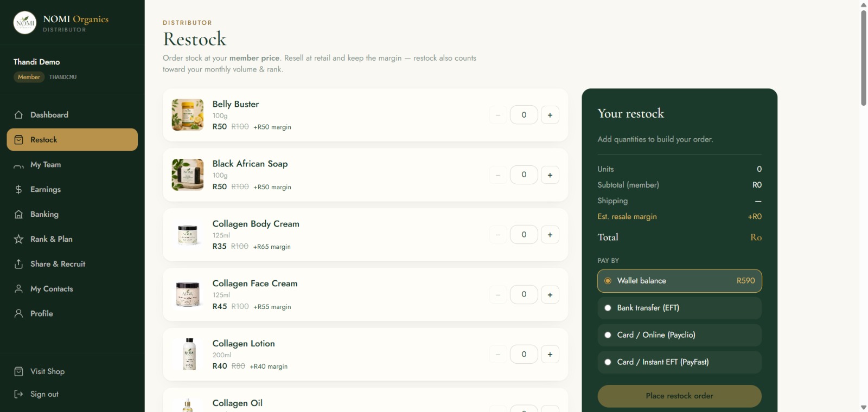This screenshot has height=412, width=868.
Task: Select Bank transfer (EFT) payment
Action: click(679, 308)
